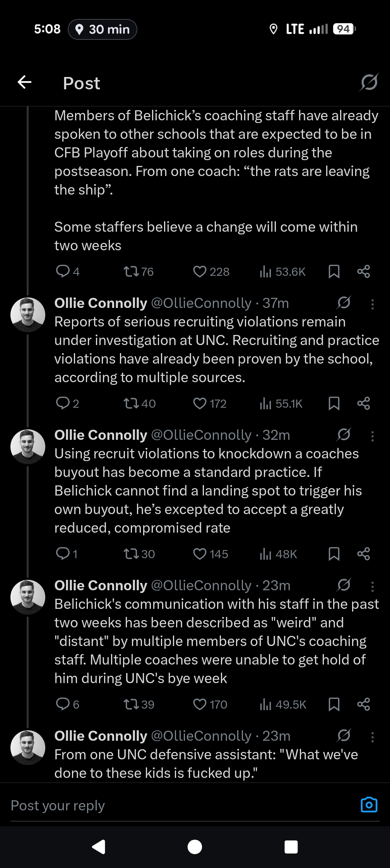
Task: Open three-dot menu on 32m post
Action: pos(372,436)
